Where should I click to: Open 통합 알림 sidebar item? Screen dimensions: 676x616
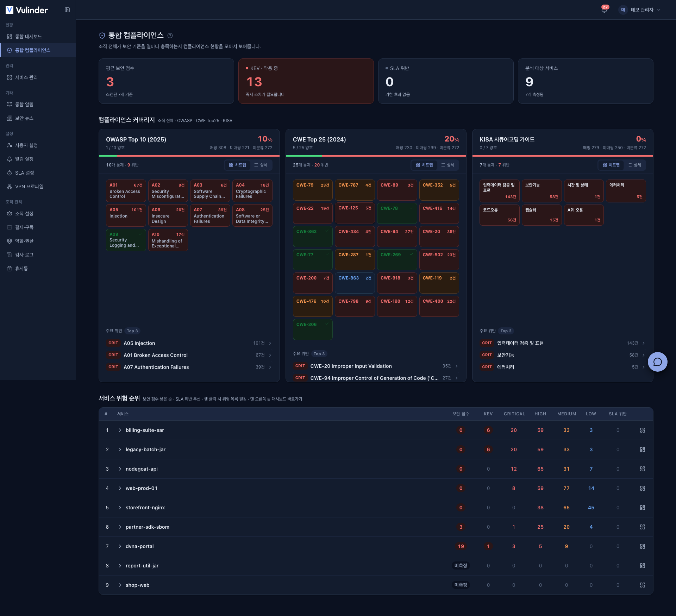click(x=38, y=105)
